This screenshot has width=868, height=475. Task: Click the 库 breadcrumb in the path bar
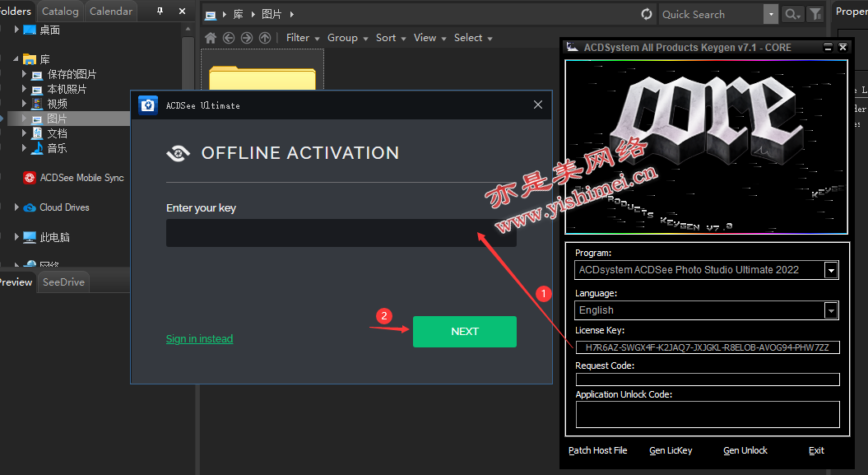[x=239, y=14]
